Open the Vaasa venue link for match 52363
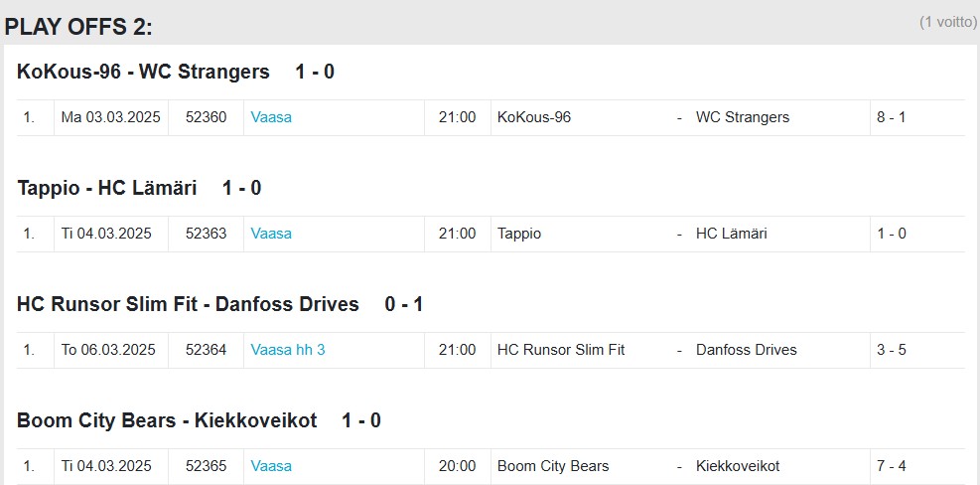This screenshot has width=980, height=485. [x=271, y=234]
